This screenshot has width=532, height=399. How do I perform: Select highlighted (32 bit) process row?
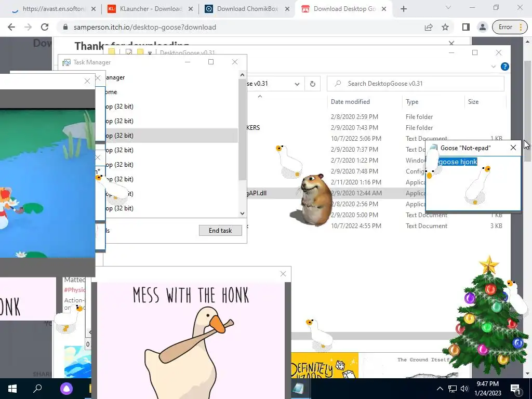click(x=170, y=136)
